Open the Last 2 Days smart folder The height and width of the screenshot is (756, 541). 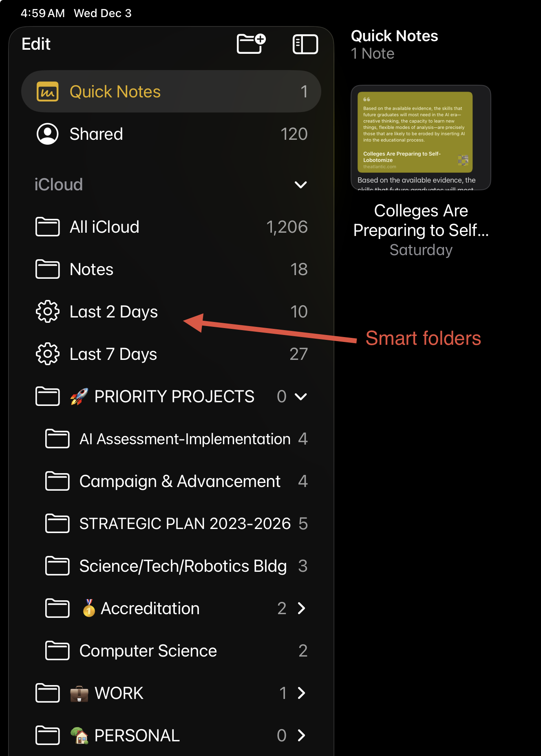pyautogui.click(x=114, y=312)
